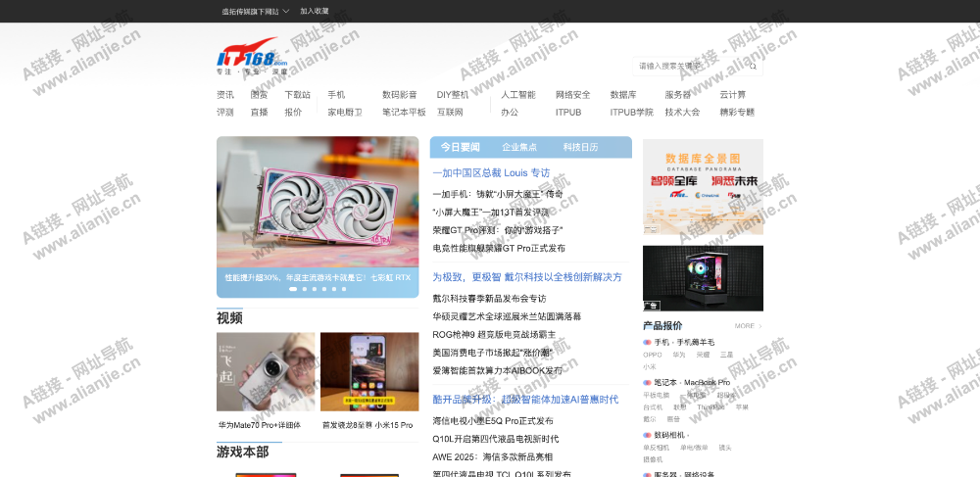The width and height of the screenshot is (980, 477).
Task: Select the second carousel indicator dot
Action: tap(305, 289)
